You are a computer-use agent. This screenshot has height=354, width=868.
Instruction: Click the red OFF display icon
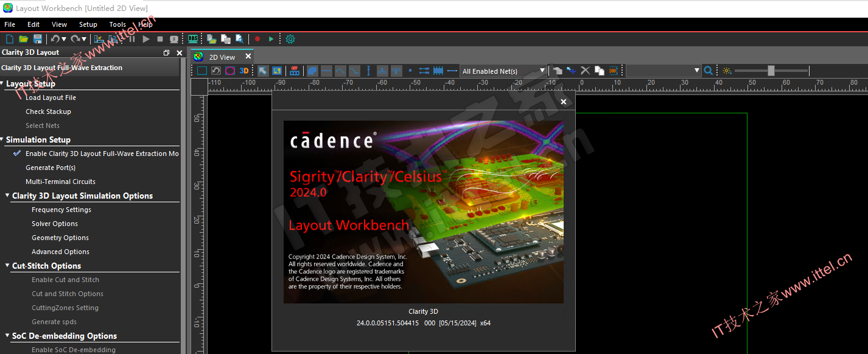click(x=295, y=71)
